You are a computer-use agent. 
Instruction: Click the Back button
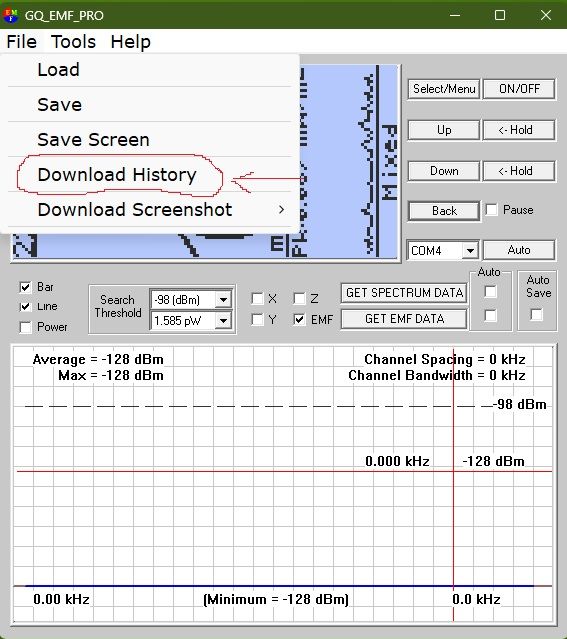(444, 211)
